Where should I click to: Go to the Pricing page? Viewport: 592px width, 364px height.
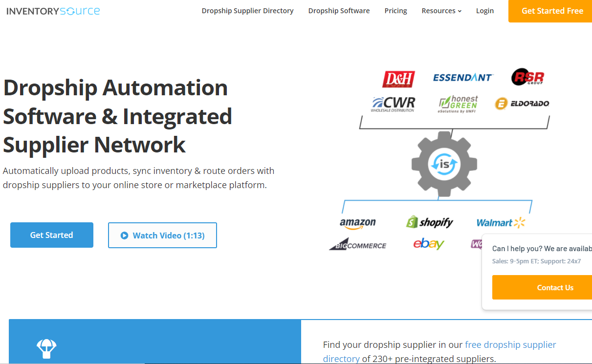click(x=395, y=11)
